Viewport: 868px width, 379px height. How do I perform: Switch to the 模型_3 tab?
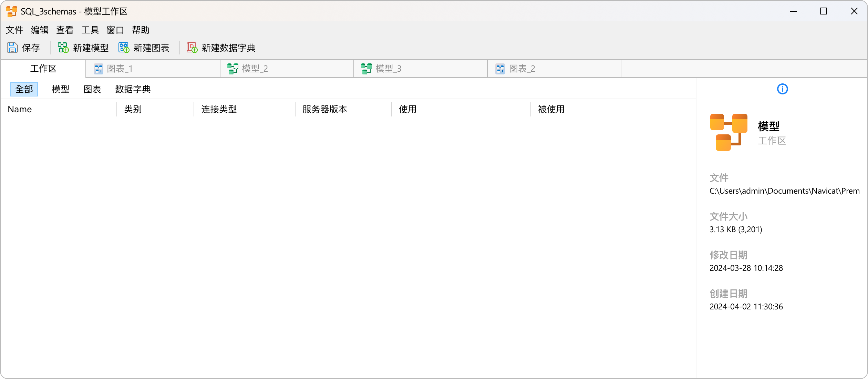tap(388, 69)
